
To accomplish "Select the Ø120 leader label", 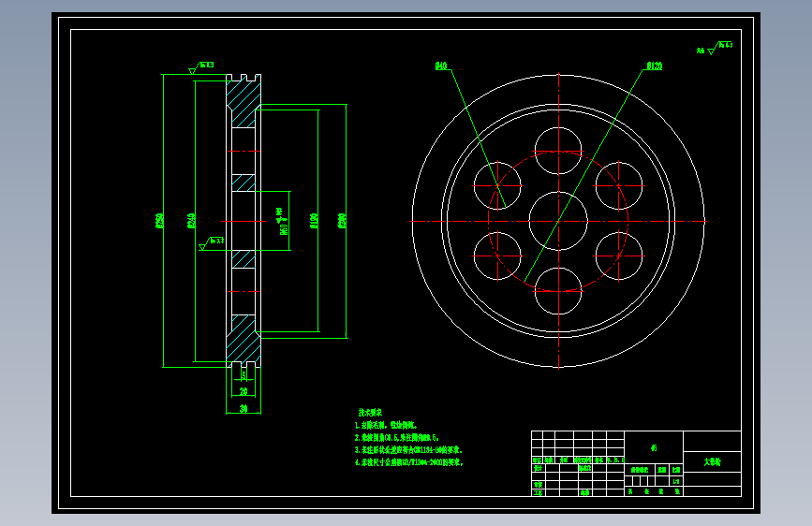I will (x=654, y=66).
